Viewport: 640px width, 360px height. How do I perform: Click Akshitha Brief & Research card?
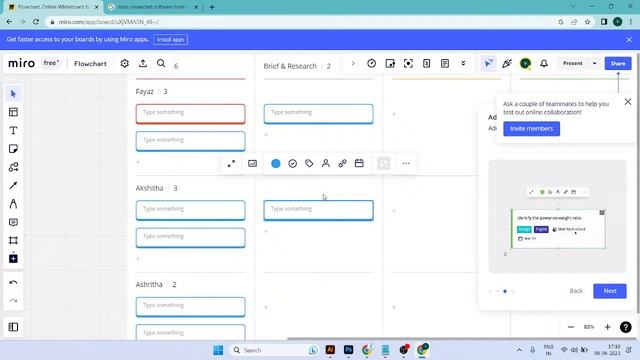(318, 210)
